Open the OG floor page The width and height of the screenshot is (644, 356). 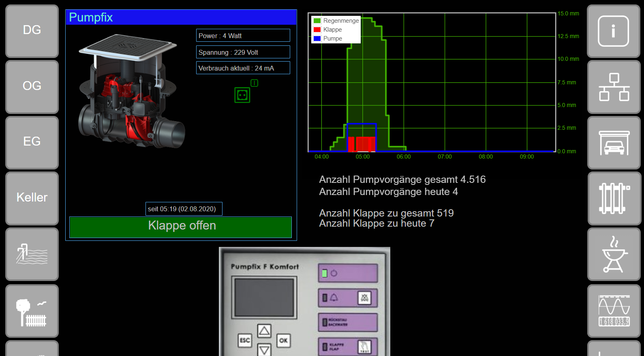[x=32, y=87]
